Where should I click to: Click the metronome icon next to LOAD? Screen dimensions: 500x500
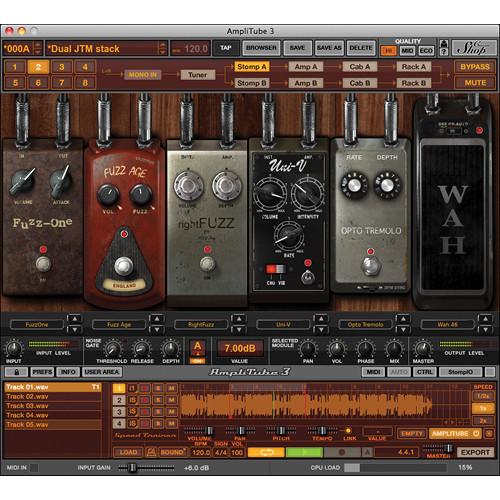pyautogui.click(x=151, y=452)
